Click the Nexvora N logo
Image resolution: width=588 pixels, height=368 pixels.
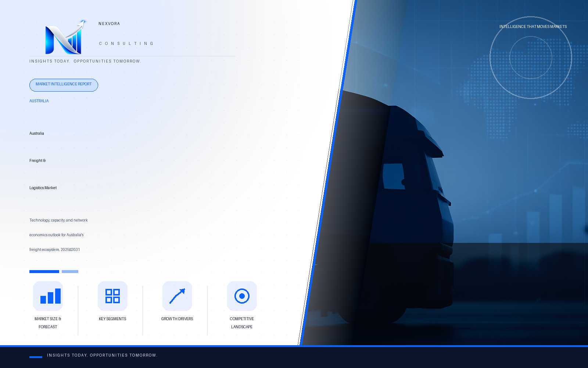coord(65,37)
